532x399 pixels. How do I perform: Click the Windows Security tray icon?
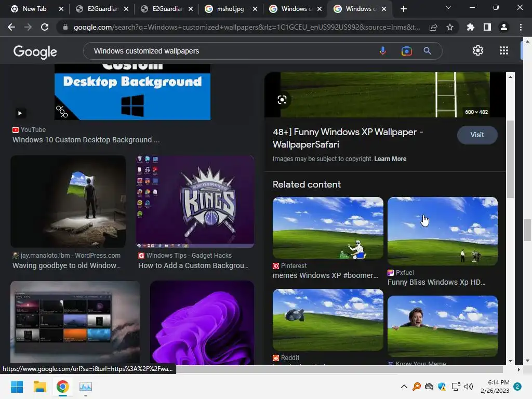pos(442,387)
